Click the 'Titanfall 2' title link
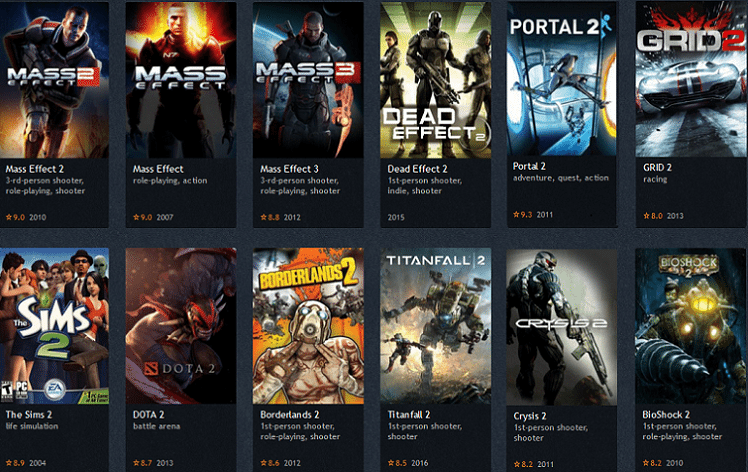Screen dimensions: 748x472 (x=409, y=415)
